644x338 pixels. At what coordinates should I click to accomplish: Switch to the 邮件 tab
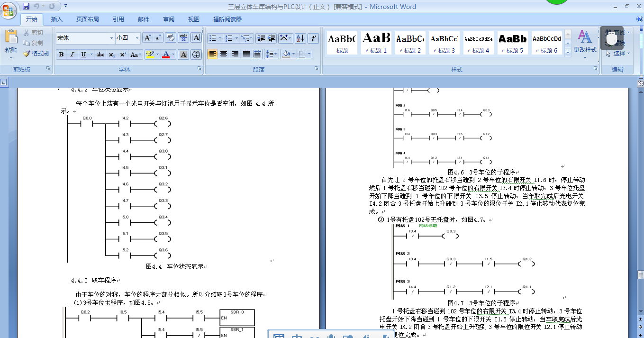[144, 19]
